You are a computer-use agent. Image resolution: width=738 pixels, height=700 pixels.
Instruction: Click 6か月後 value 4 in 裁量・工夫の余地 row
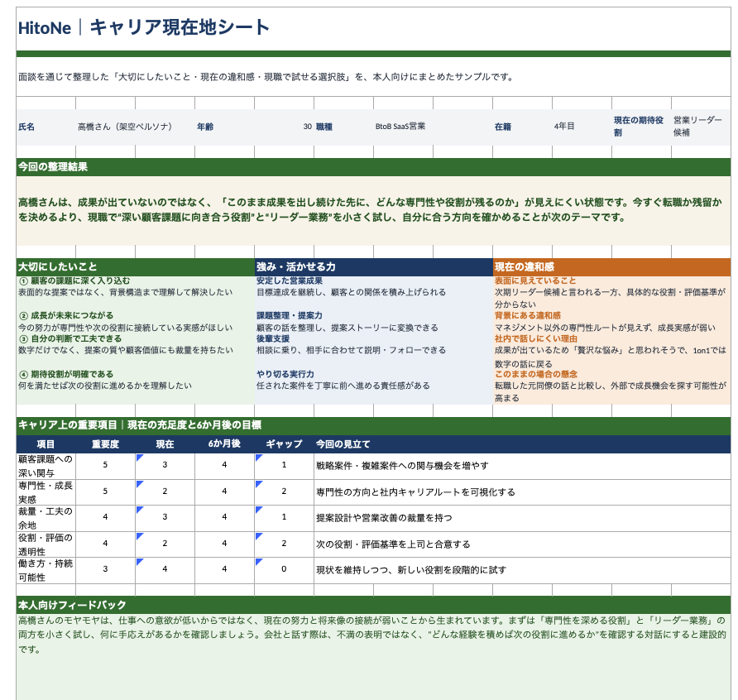click(x=224, y=517)
